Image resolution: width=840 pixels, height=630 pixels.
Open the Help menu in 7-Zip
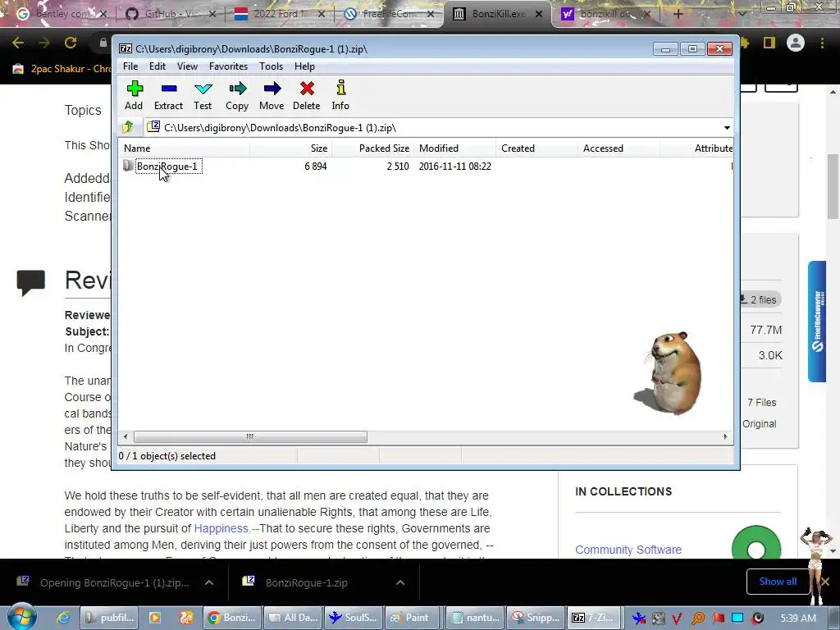click(304, 66)
